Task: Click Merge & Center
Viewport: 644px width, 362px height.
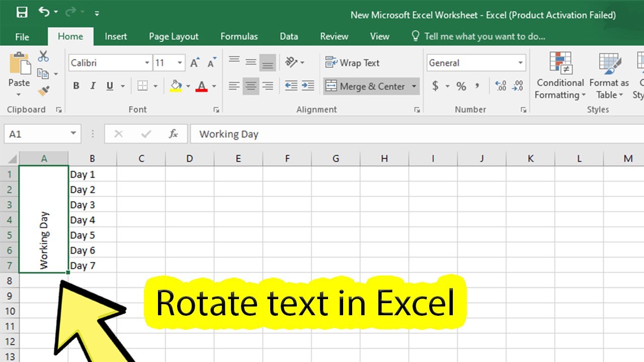Action: pos(365,86)
